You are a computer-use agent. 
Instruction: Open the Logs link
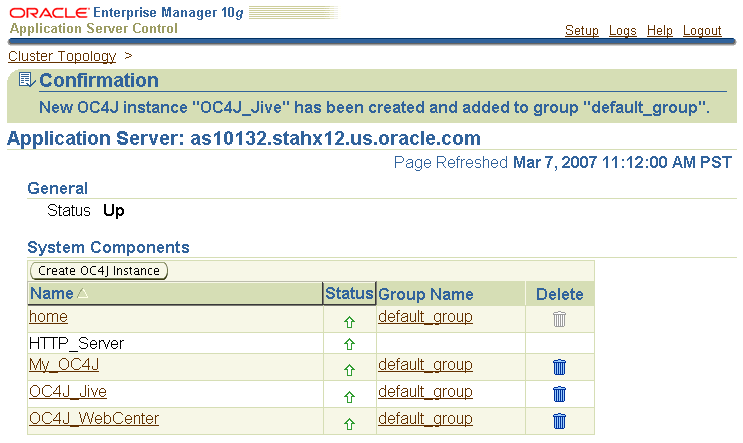(622, 30)
